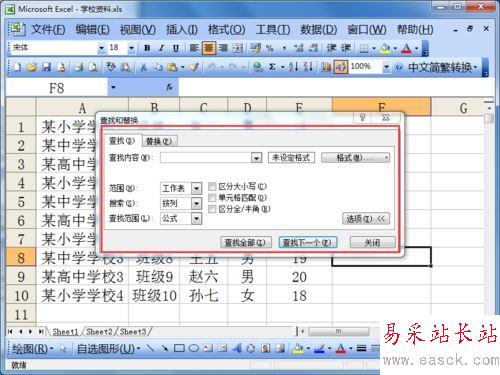Sort descending using the Z-A icon
The image size is (500, 375).
(x=308, y=67)
